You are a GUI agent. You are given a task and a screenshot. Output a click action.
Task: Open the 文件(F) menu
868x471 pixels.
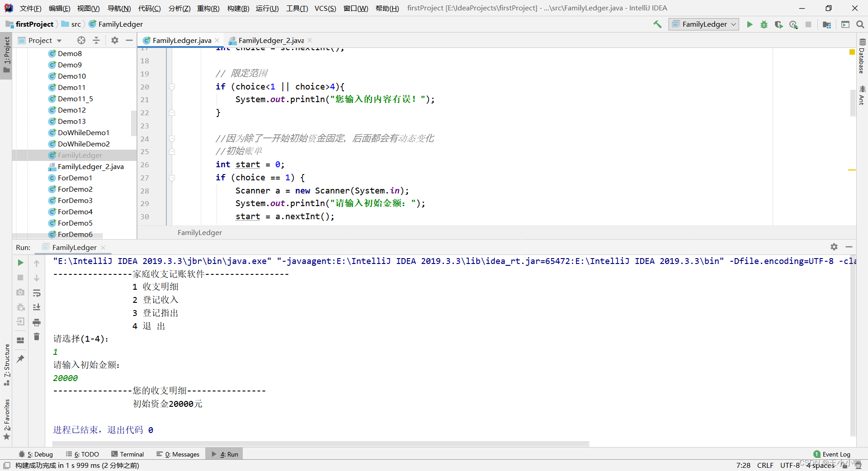pos(31,9)
